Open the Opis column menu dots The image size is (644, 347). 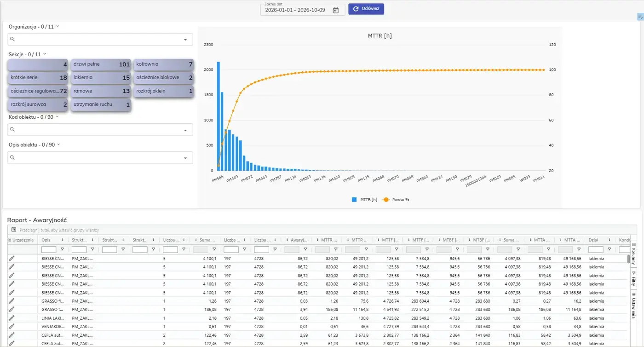pyautogui.click(x=63, y=240)
